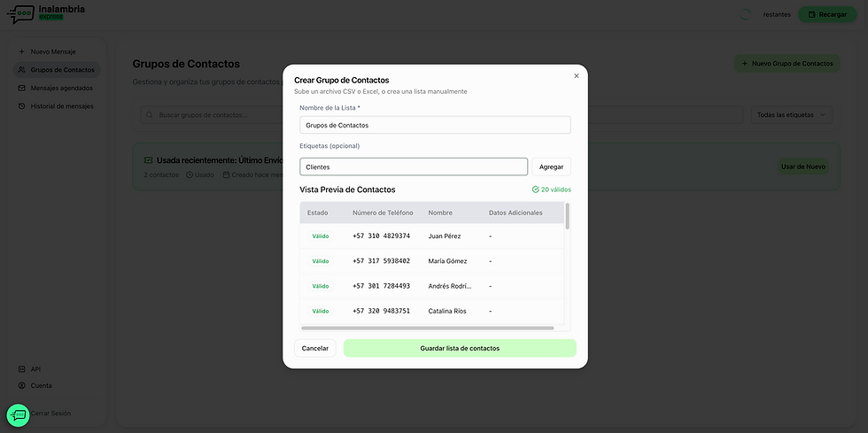Click the Cancelar button
Screen dimensions: 868x433
point(315,348)
